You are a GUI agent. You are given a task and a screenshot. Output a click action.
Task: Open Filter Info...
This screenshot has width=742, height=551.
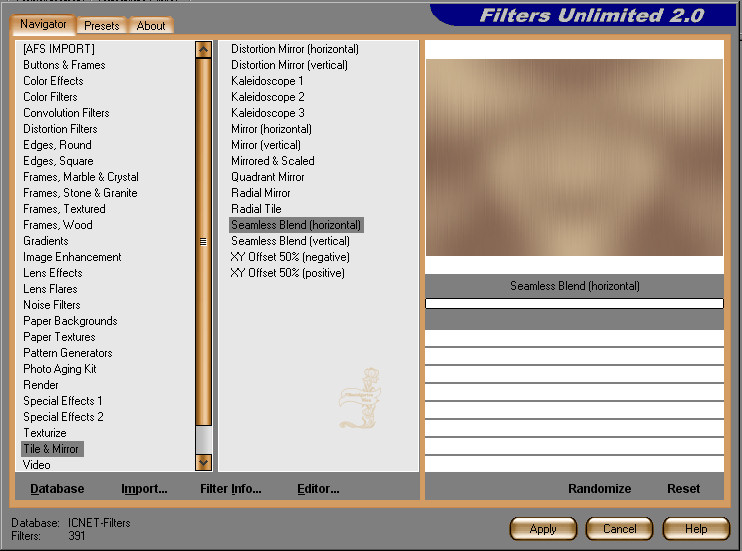230,489
